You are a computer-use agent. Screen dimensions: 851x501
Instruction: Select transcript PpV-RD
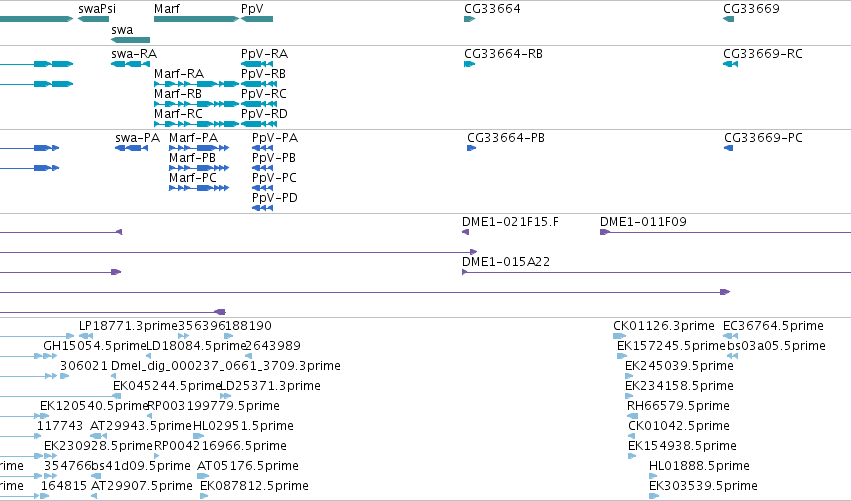tap(259, 124)
